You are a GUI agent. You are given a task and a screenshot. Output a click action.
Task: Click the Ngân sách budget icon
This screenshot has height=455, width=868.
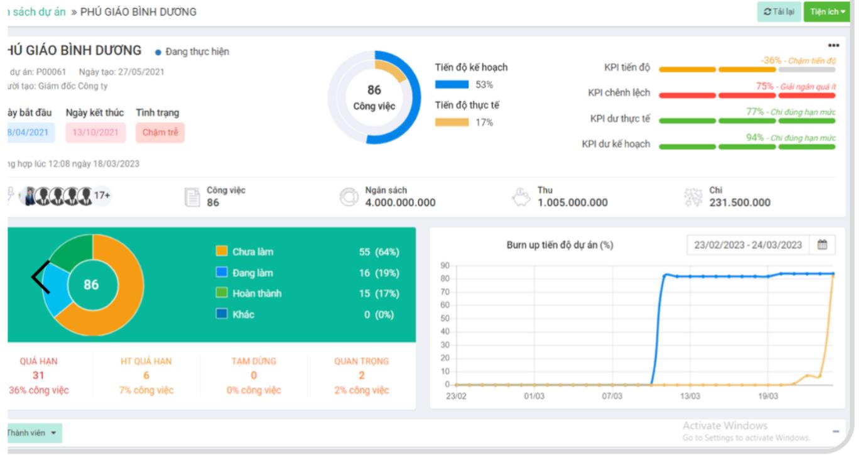click(349, 197)
